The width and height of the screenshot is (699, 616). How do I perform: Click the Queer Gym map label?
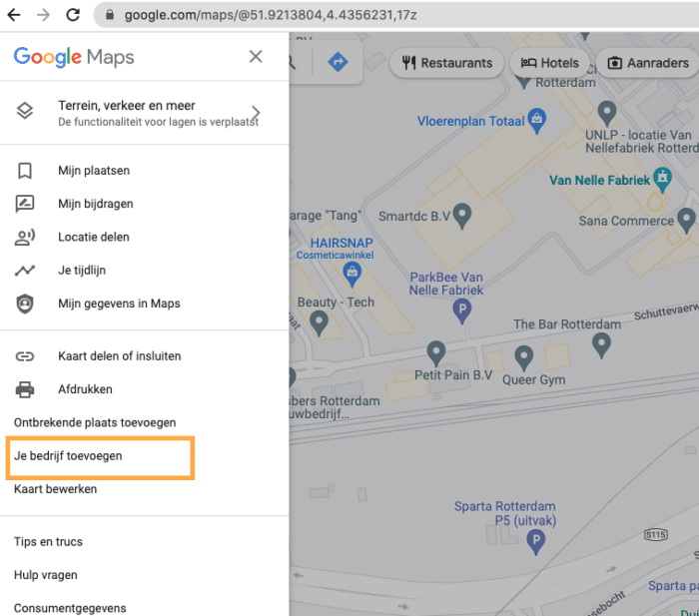click(533, 379)
